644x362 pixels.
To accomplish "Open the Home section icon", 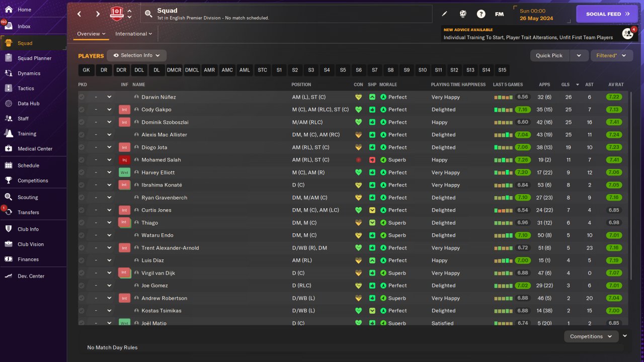I will [9, 10].
